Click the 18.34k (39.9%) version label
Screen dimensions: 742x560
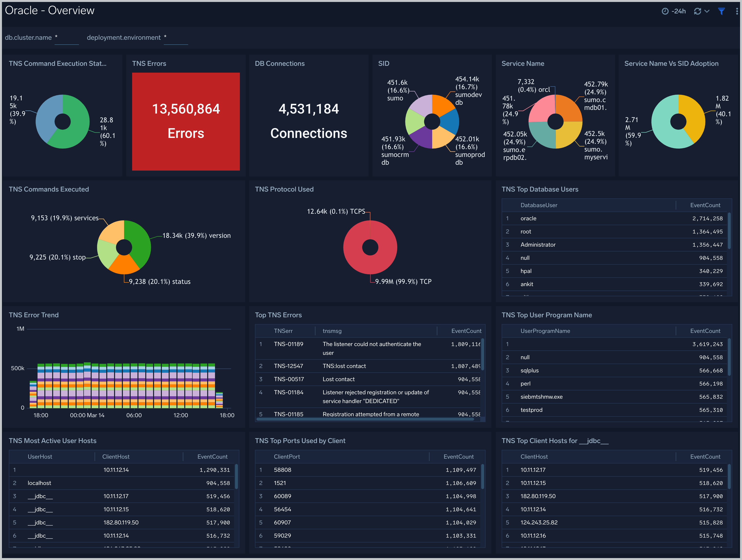pos(196,235)
